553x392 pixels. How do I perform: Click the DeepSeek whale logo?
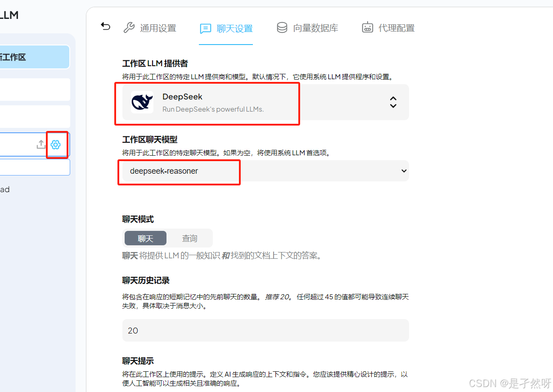pos(142,102)
